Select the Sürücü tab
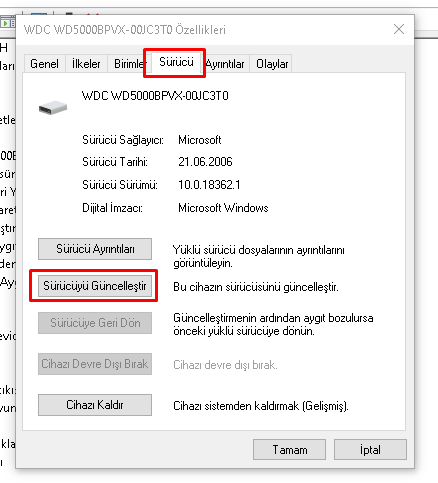This screenshot has width=438, height=483. 176,62
